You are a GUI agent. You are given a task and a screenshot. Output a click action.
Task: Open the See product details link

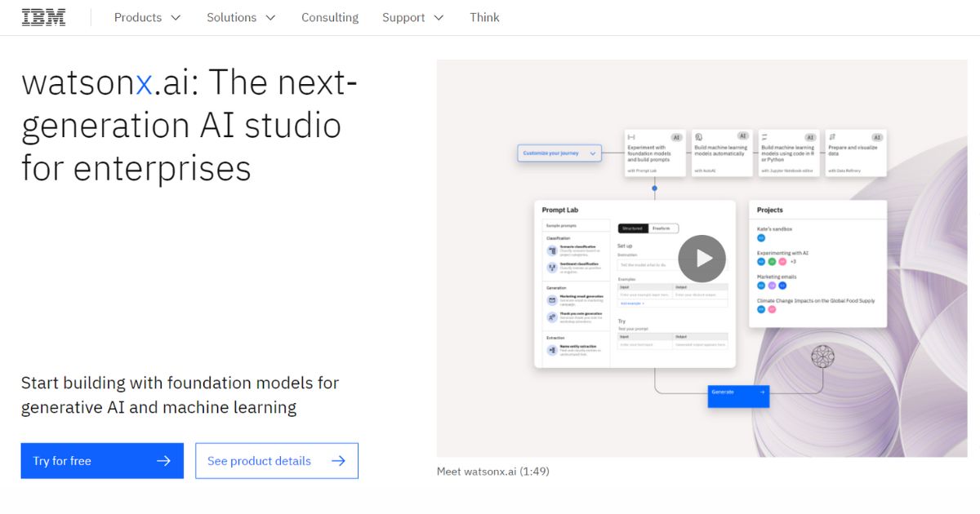(x=276, y=460)
